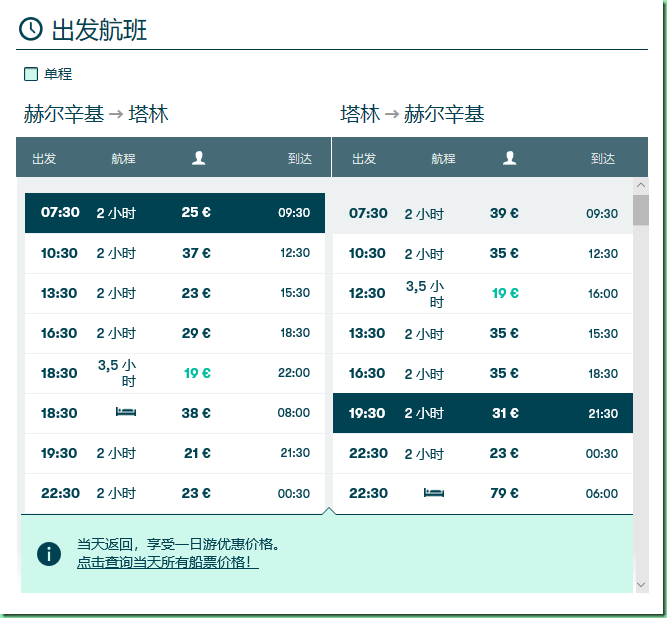Choose Tallinn 12:30 return arriving 16:00
The width and height of the screenshot is (667, 618).
coord(483,293)
